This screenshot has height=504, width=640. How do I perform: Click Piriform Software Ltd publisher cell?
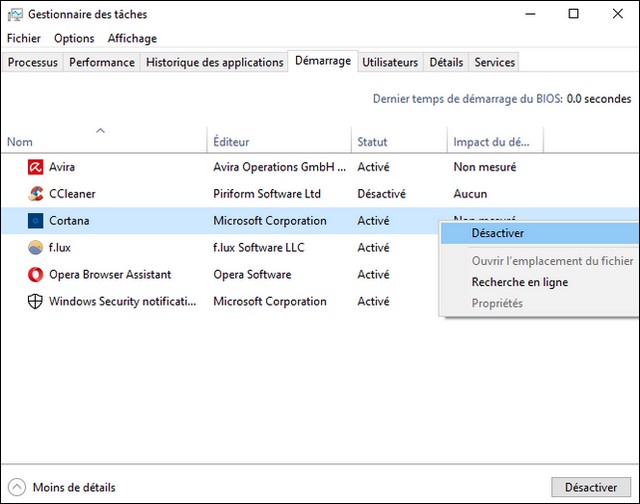pos(267,194)
